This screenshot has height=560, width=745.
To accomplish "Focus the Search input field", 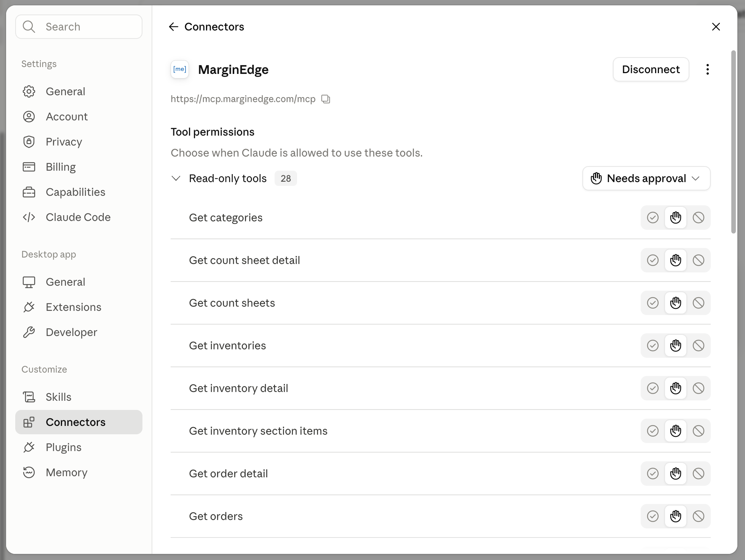I will pos(79,27).
